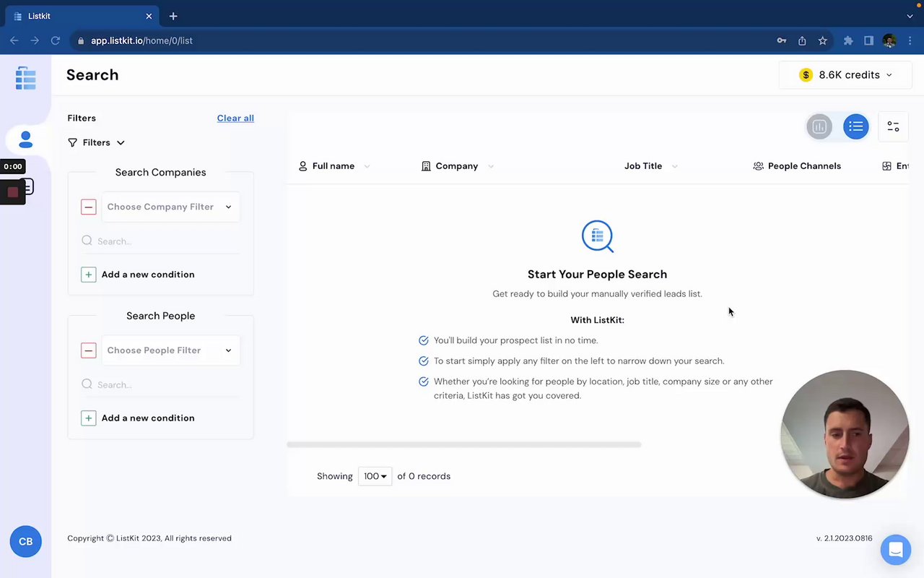Focus the company filter search field

pos(160,241)
